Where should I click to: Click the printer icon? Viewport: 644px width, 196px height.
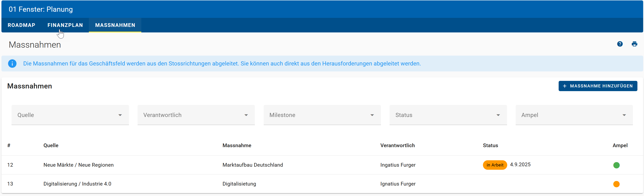click(x=634, y=44)
